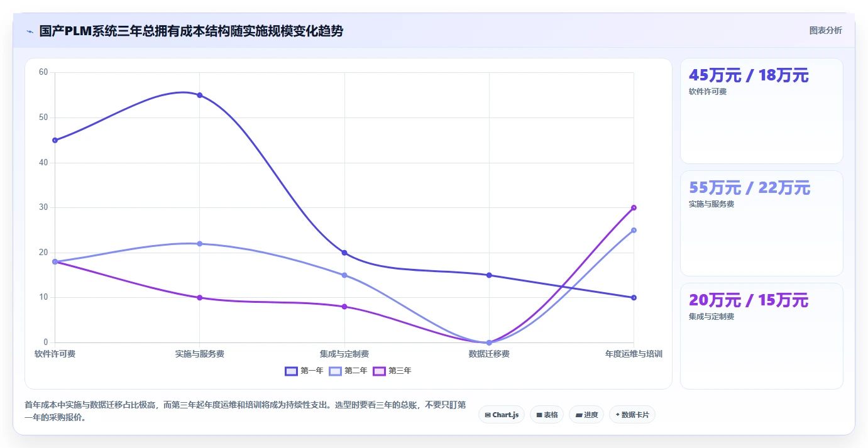Click the 第二年 point at 集成与定制费 (15)
Viewport: 868px width, 448px height.
pyautogui.click(x=344, y=275)
